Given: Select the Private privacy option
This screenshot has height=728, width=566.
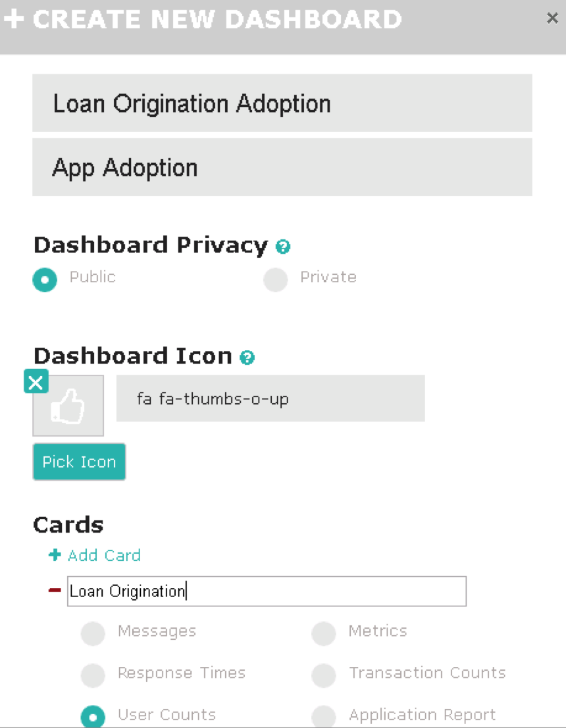Looking at the screenshot, I should pyautogui.click(x=276, y=279).
